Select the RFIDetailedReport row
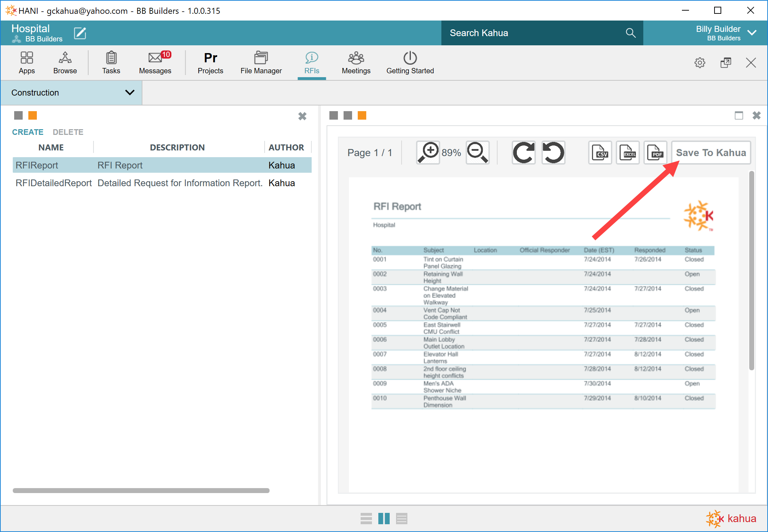The image size is (768, 532). point(53,183)
